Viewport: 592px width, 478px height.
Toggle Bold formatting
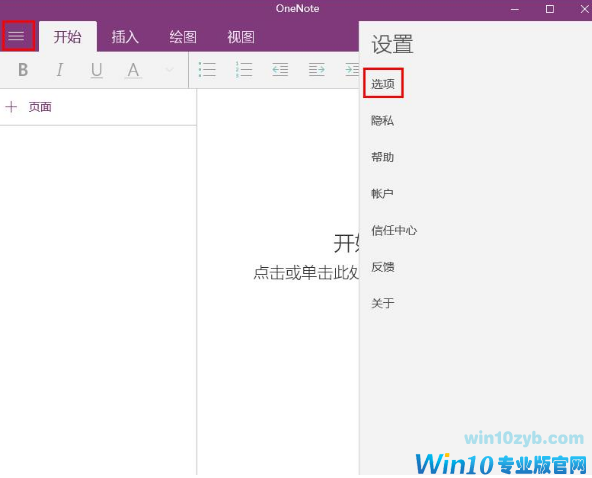[x=23, y=69]
